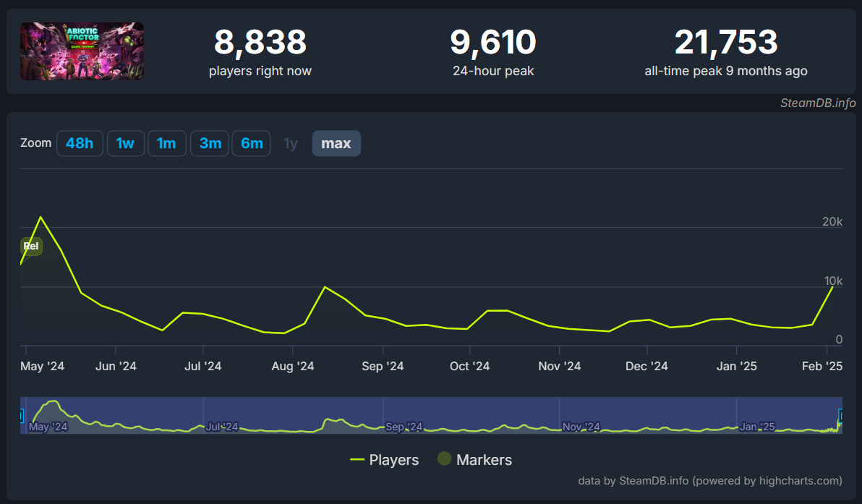Set zoom to 48h

80,143
